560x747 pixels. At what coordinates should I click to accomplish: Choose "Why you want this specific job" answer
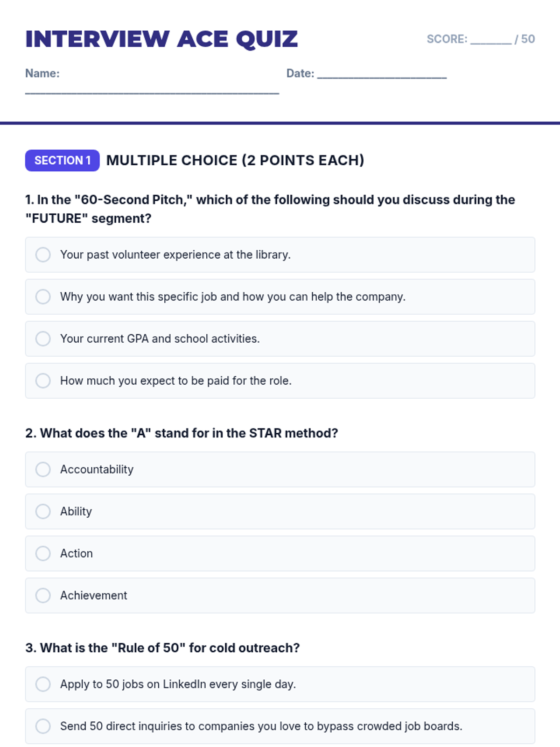(x=43, y=297)
